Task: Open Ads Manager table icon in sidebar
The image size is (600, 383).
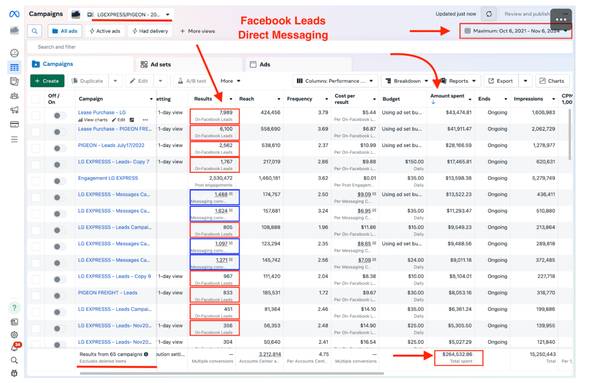Action: pos(14,68)
